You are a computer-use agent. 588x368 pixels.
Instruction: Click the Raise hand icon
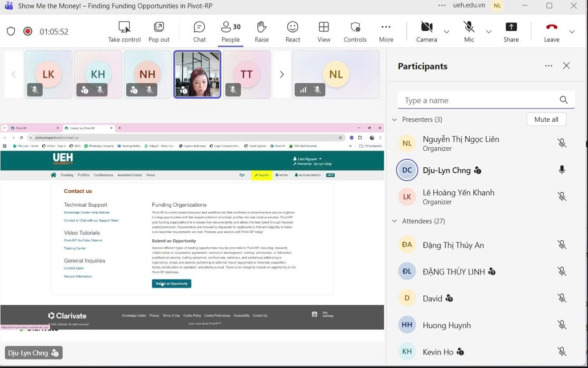pyautogui.click(x=261, y=32)
